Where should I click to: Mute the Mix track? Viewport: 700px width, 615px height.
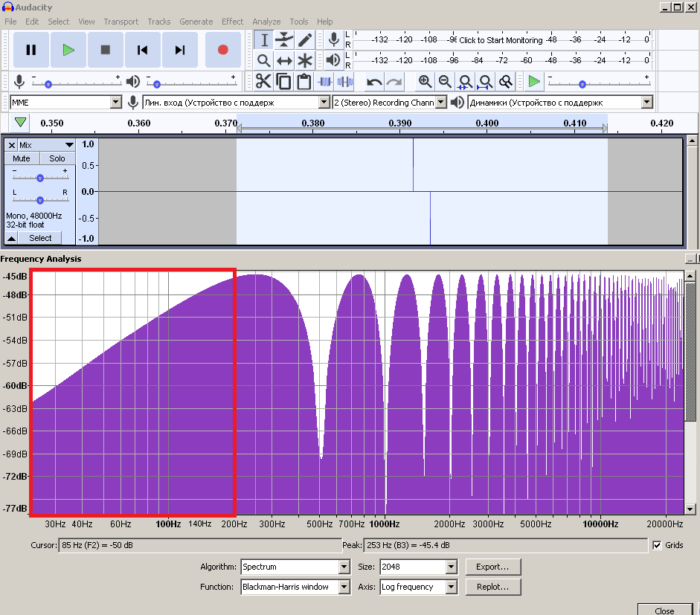22,158
